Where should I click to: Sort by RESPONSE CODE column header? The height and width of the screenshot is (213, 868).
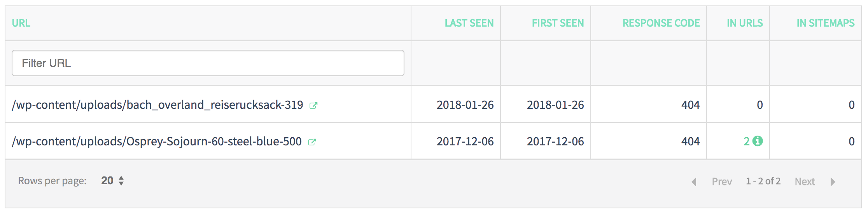pyautogui.click(x=661, y=23)
